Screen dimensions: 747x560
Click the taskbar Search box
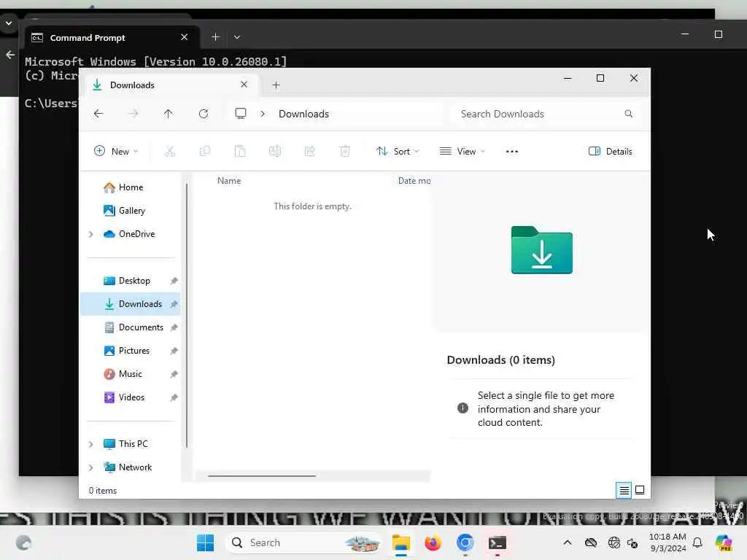tap(304, 542)
